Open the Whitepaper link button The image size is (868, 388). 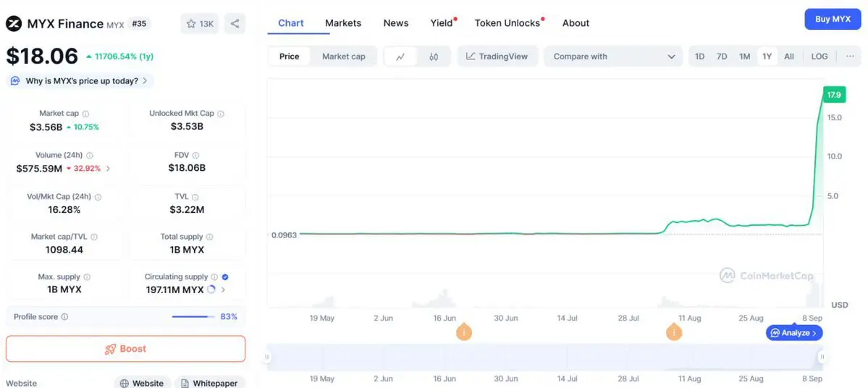click(x=210, y=383)
